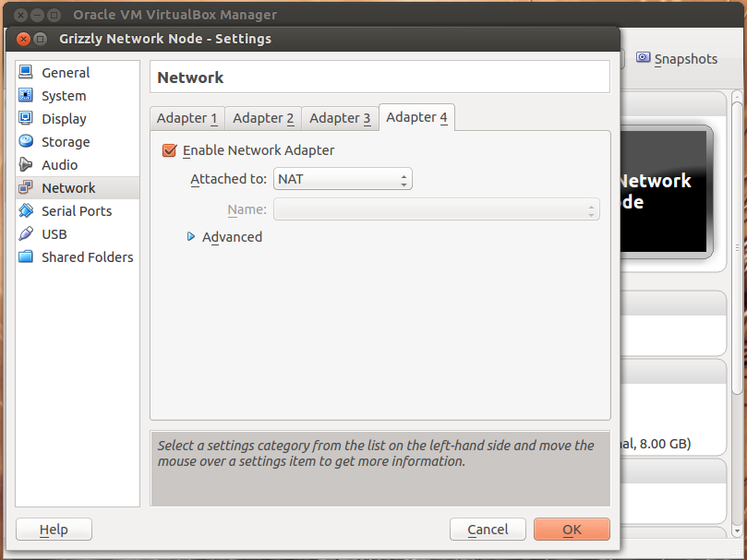
Task: Expand the Advanced section triangle
Action: 191,237
